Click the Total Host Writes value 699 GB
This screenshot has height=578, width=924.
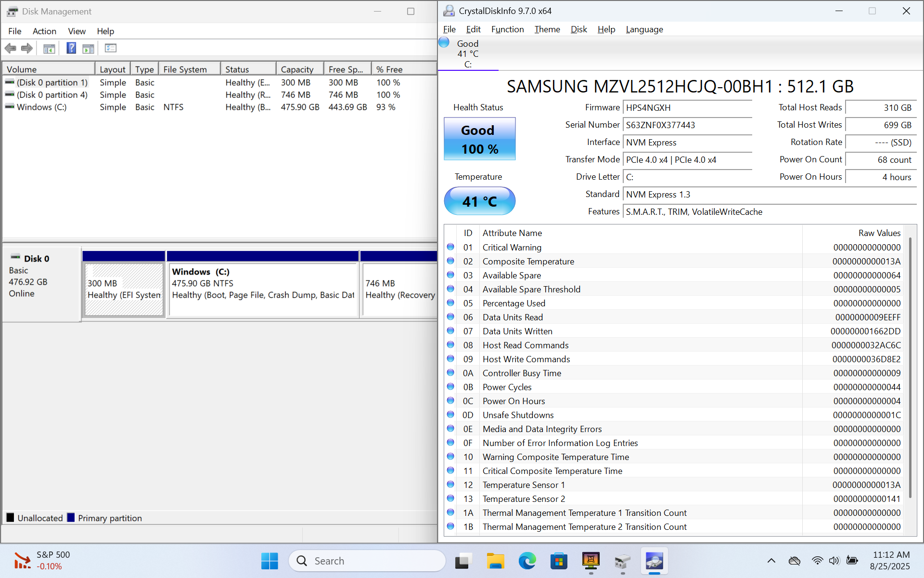(881, 125)
